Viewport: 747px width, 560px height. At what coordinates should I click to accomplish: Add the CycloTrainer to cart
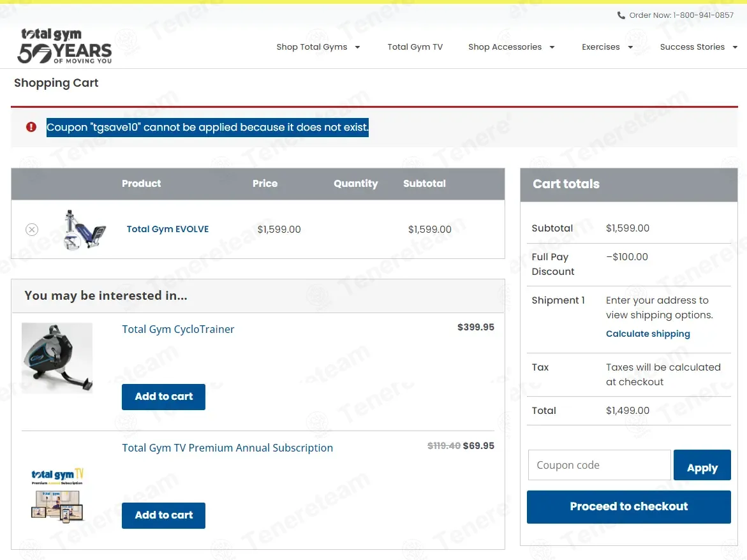click(163, 397)
